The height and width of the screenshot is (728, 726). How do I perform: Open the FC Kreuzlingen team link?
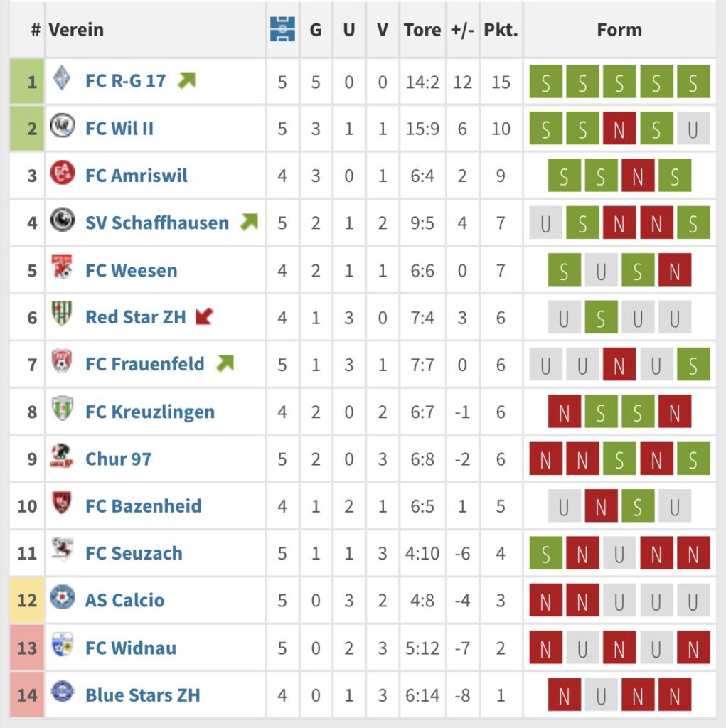150,412
